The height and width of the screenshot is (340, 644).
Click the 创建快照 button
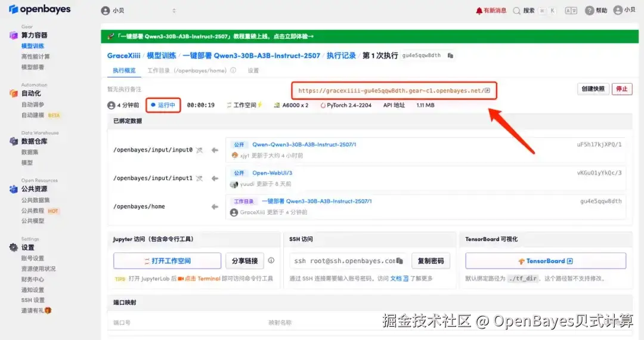[x=593, y=89]
